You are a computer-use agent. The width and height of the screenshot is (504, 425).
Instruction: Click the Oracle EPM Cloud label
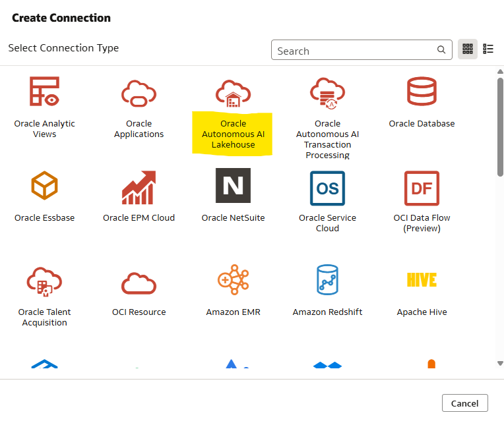pyautogui.click(x=139, y=217)
